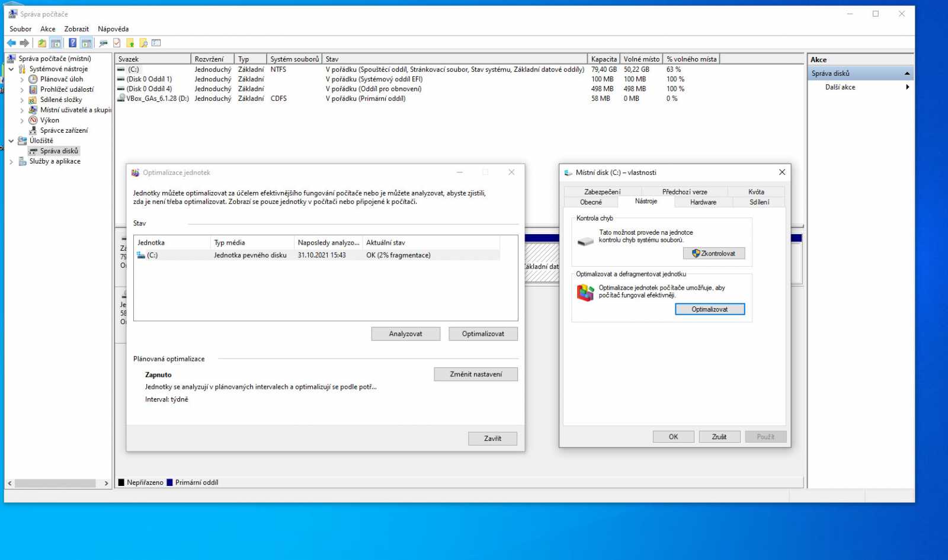Select the Služby a aplikace icon
This screenshot has height=560, width=948.
tap(23, 161)
